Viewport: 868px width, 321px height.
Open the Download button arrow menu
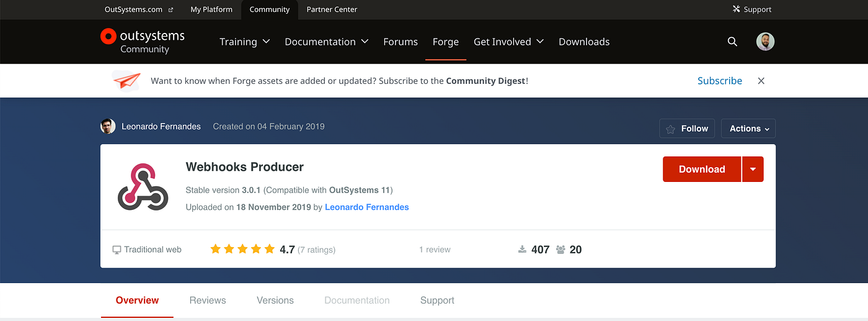[x=753, y=169]
